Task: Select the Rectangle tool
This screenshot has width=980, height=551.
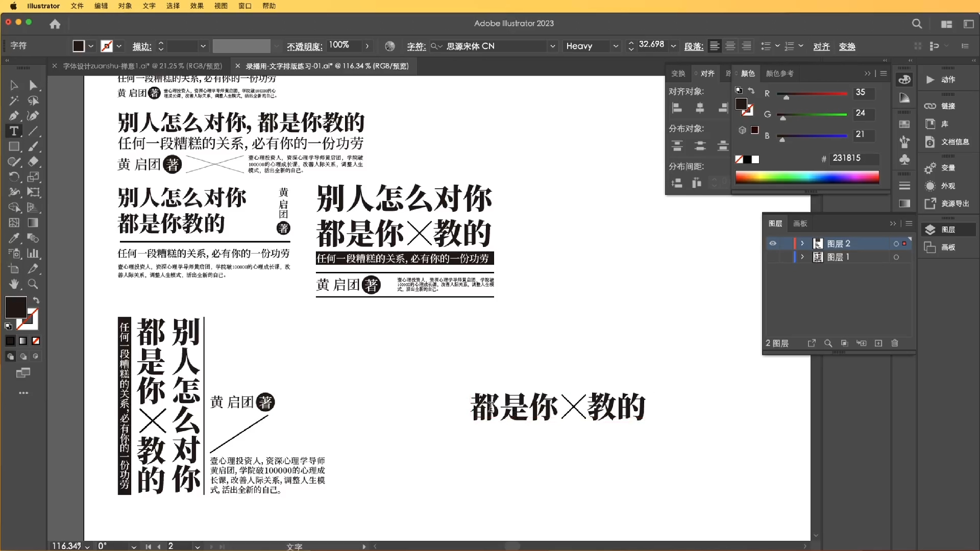Action: [x=13, y=146]
